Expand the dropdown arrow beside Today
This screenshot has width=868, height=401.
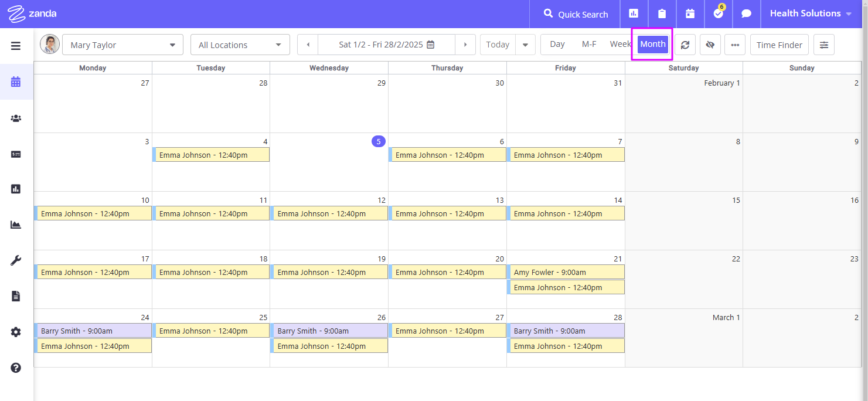click(525, 45)
